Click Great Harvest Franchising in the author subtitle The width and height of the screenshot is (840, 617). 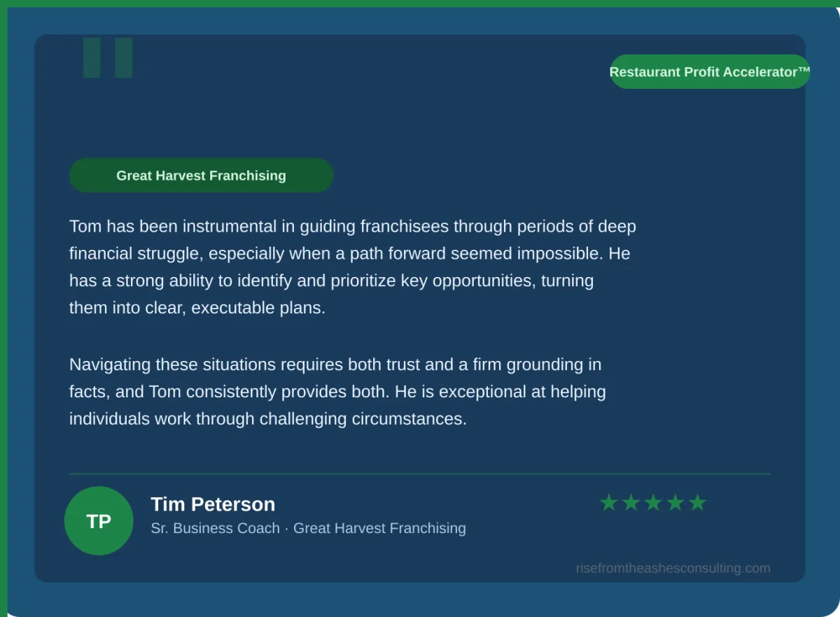point(379,529)
